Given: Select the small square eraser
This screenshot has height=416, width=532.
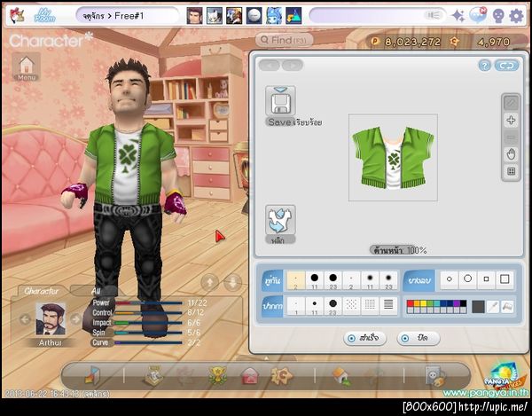Looking at the screenshot, I should pos(486,279).
